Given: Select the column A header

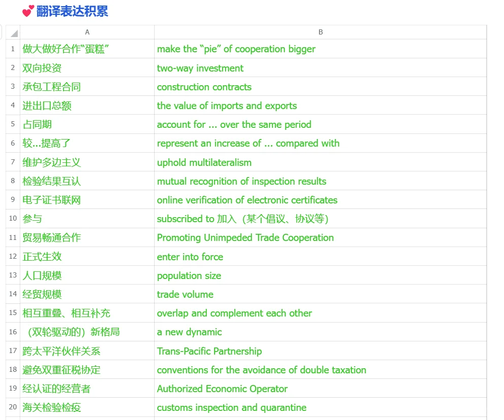Looking at the screenshot, I should tap(87, 31).
